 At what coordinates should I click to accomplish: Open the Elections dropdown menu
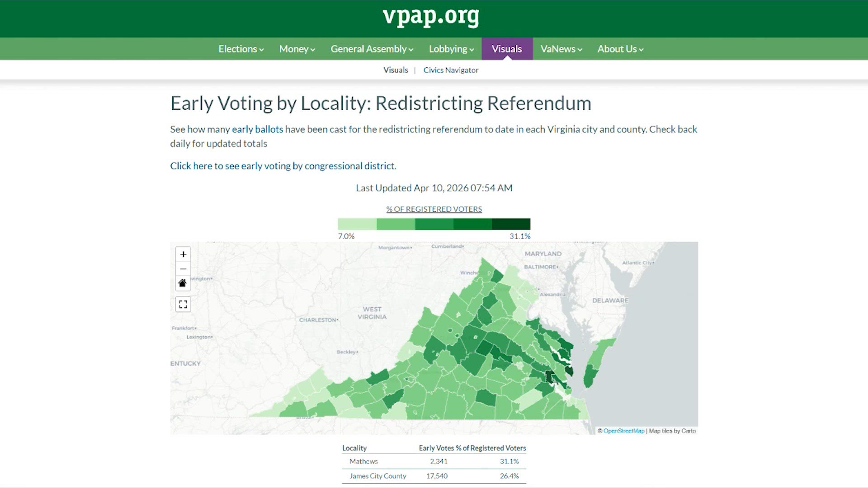(x=240, y=49)
